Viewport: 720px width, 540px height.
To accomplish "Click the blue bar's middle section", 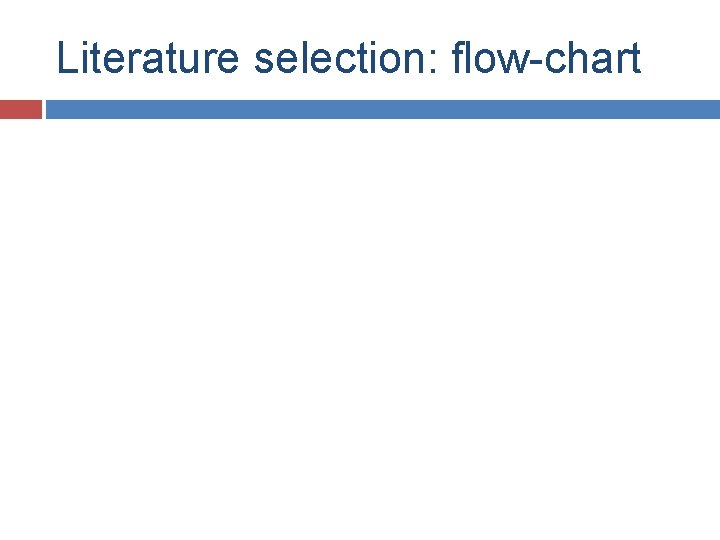I will (383, 109).
